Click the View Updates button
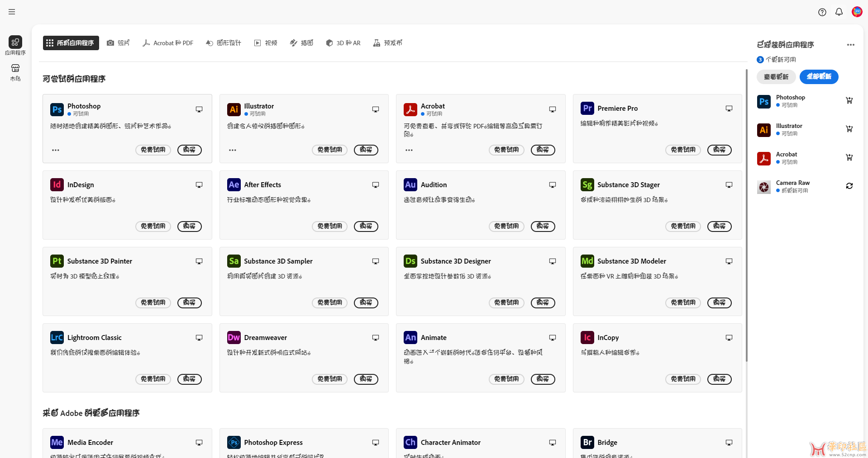868x458 pixels. point(776,77)
